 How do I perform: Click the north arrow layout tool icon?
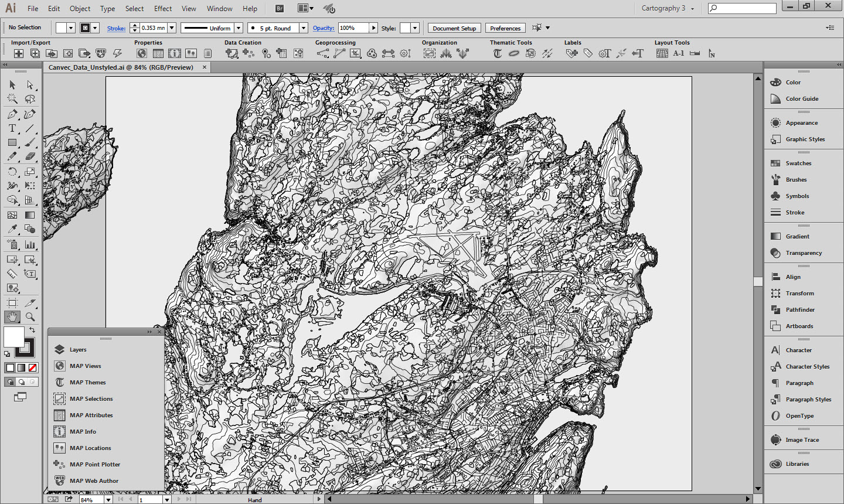tap(712, 53)
